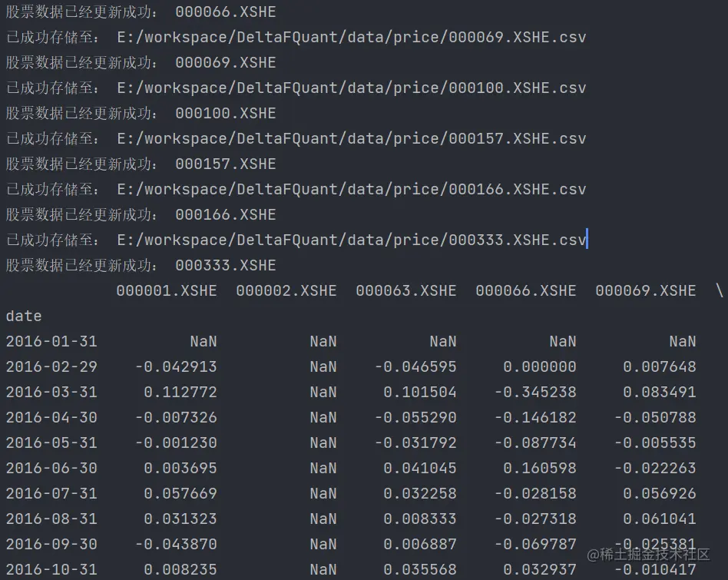Click the path ending 000166.XSHE.csv
The height and width of the screenshot is (580, 728).
click(x=352, y=189)
